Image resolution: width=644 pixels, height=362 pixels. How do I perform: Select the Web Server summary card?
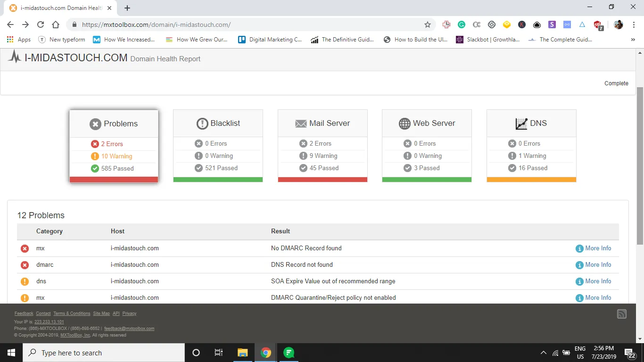click(x=427, y=146)
